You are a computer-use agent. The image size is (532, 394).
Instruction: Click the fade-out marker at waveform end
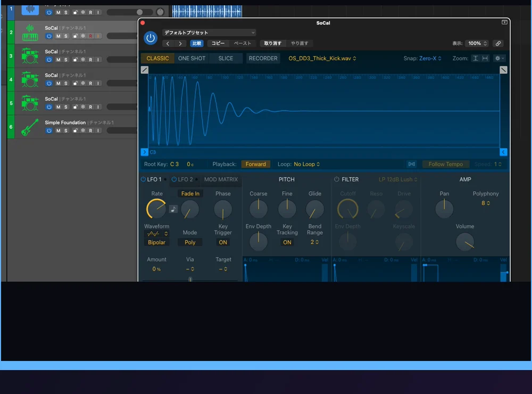tap(503, 70)
